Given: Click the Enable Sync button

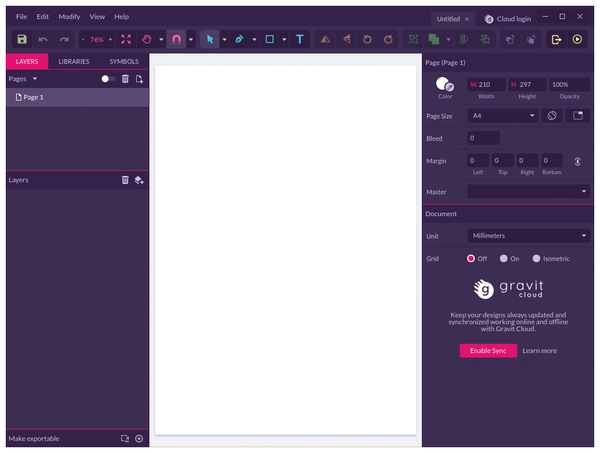Looking at the screenshot, I should [x=488, y=350].
